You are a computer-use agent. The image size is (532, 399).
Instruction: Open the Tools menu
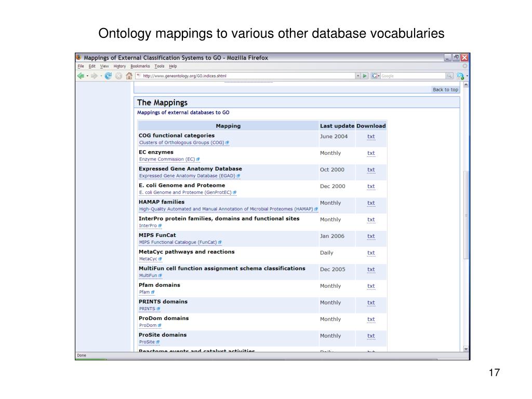pyautogui.click(x=159, y=66)
